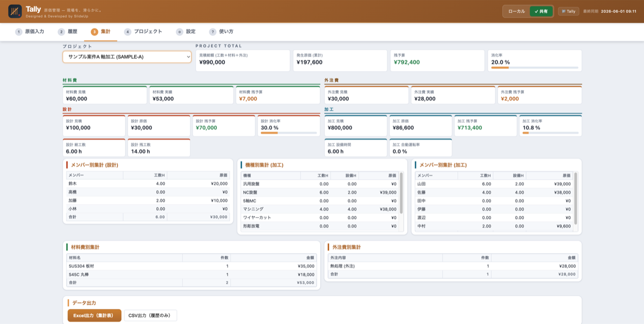Click the question mark circle for 使い方
Screen dimensions: 644x324
(x=213, y=32)
